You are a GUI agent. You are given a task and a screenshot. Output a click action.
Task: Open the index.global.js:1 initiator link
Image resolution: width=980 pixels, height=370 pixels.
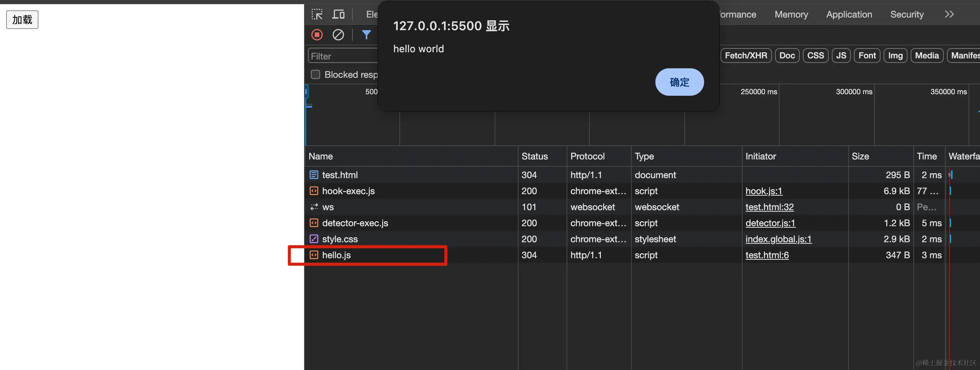tap(779, 239)
